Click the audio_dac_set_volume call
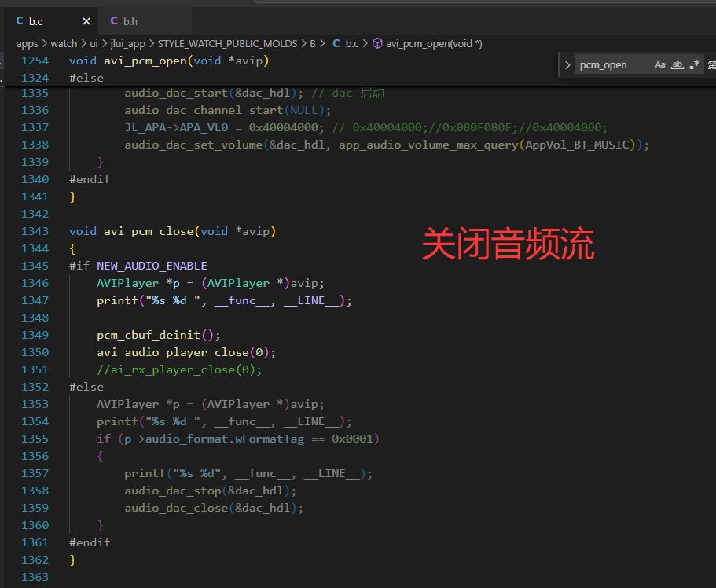The image size is (716, 588). tap(193, 145)
